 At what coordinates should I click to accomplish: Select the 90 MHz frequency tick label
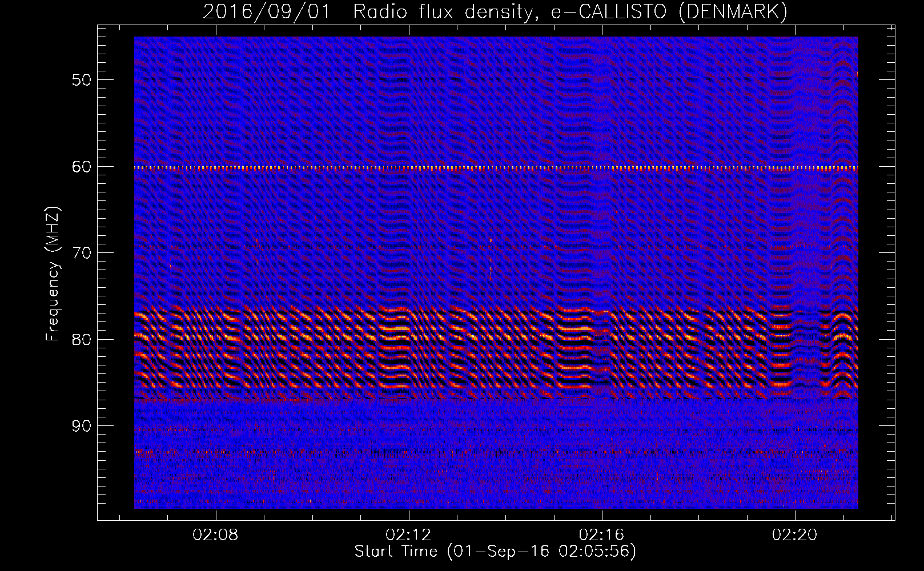(82, 426)
